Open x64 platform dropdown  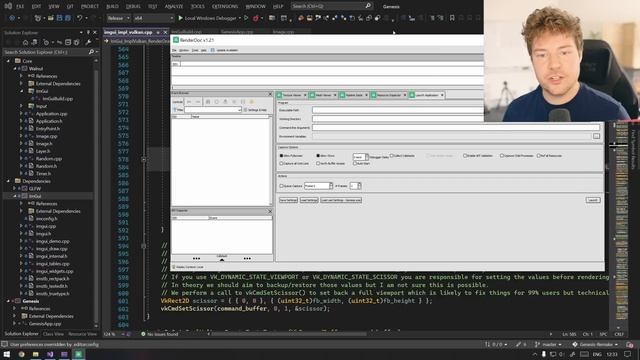[x=153, y=18]
